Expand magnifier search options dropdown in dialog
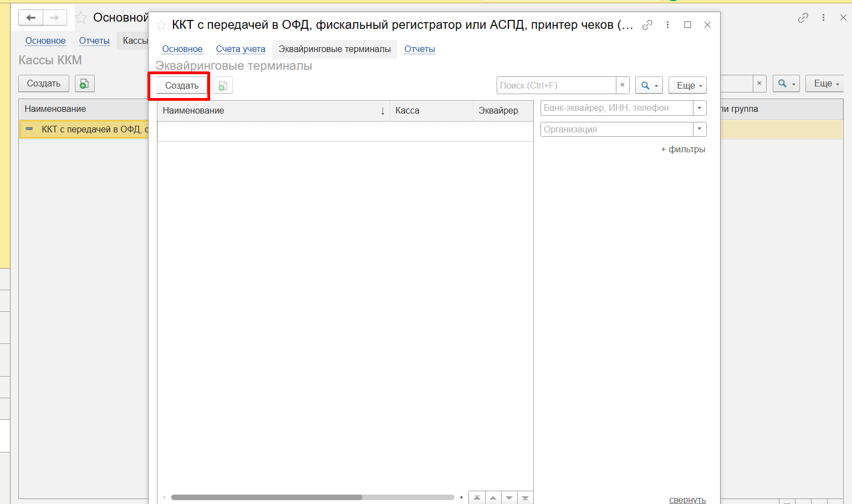 [x=649, y=85]
